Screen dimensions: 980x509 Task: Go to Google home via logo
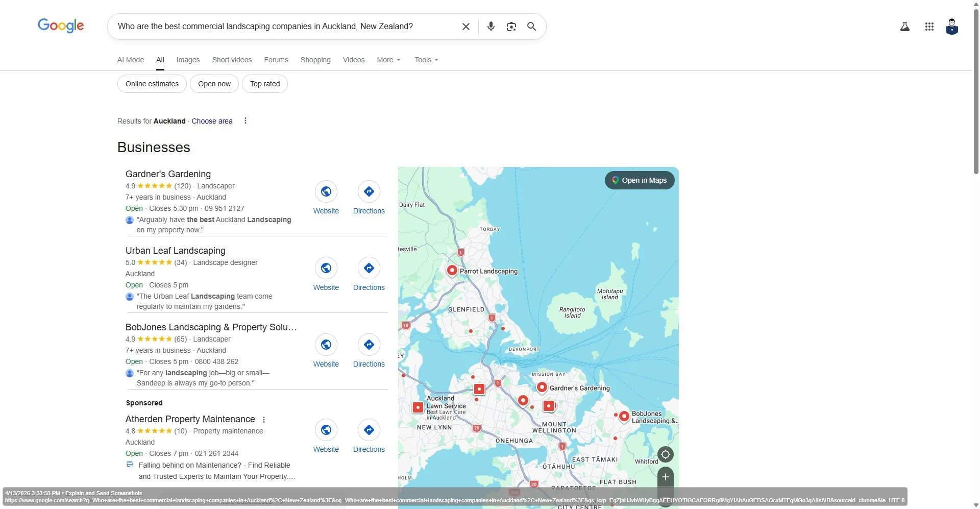coord(61,26)
